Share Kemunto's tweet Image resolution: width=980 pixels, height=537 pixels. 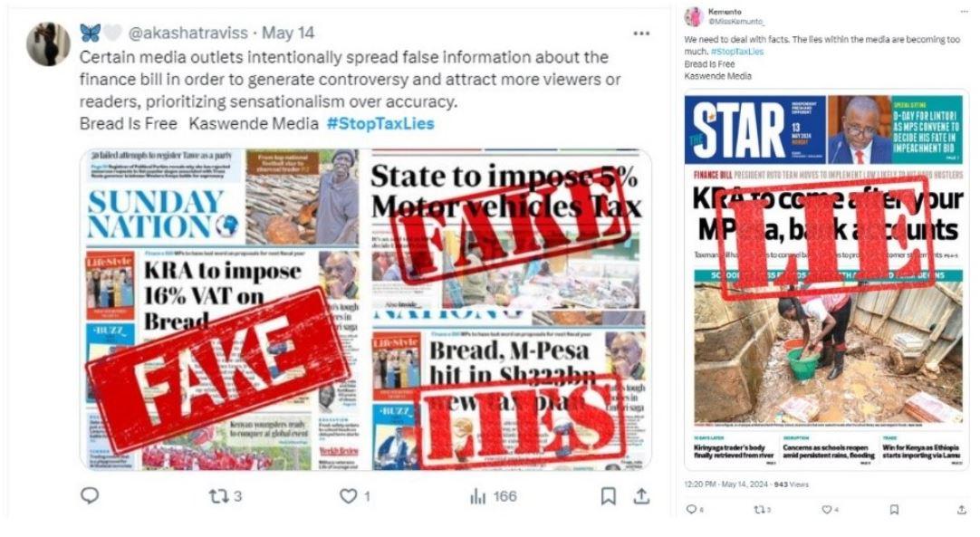(962, 510)
